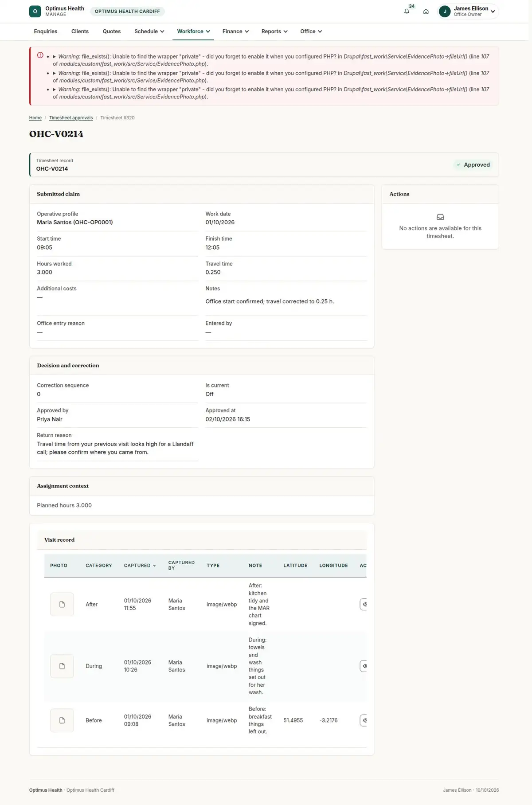Click the OHC-V0214 page heading
This screenshot has height=805, width=532.
tap(56, 134)
